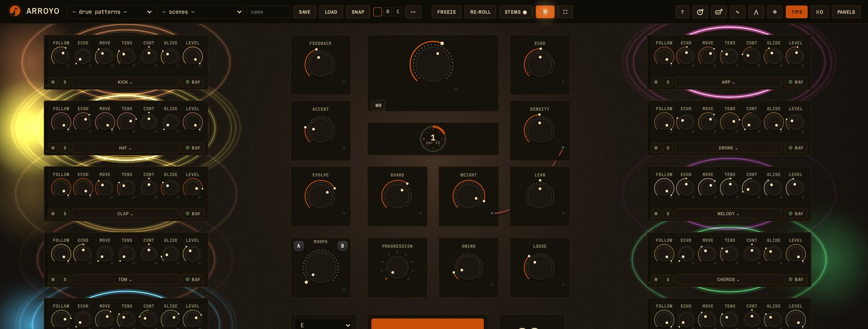
Task: Solo the MELODY track
Action: pos(668,214)
